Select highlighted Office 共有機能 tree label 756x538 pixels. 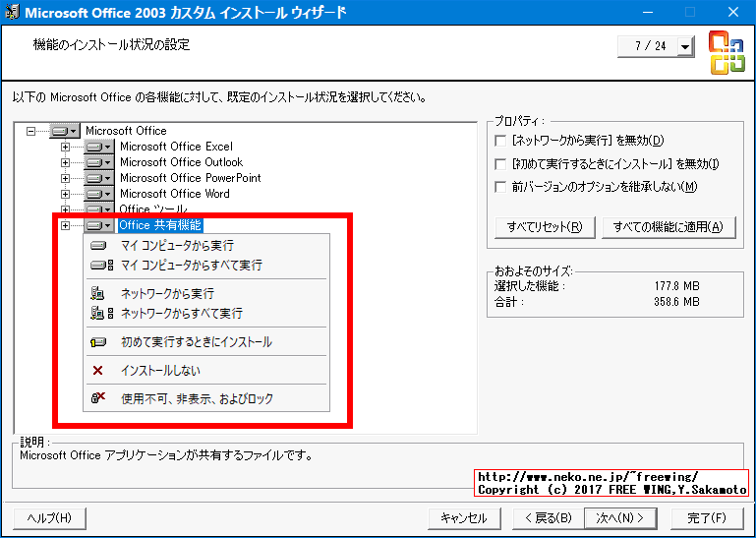[160, 225]
